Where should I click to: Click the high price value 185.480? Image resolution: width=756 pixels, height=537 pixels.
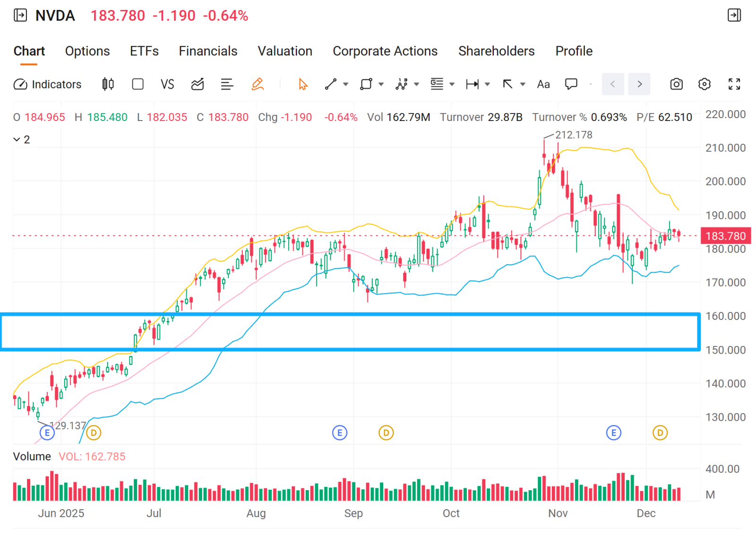tap(107, 117)
